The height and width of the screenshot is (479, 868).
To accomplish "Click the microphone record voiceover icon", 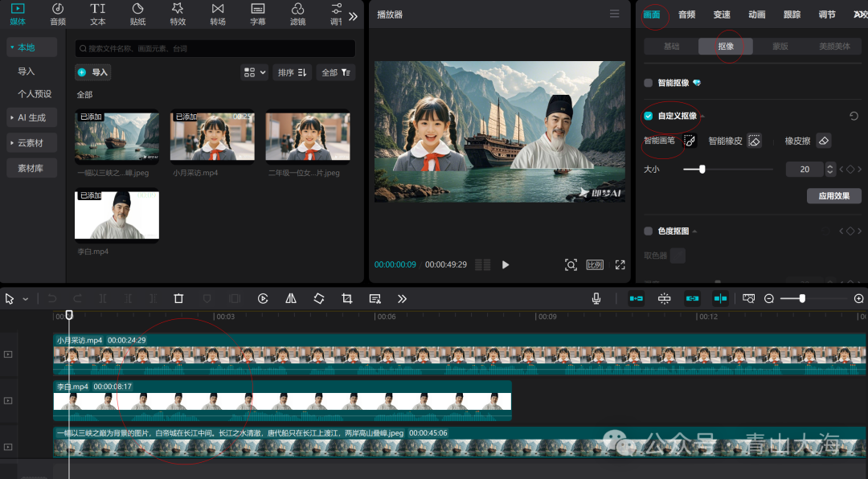I will [596, 298].
